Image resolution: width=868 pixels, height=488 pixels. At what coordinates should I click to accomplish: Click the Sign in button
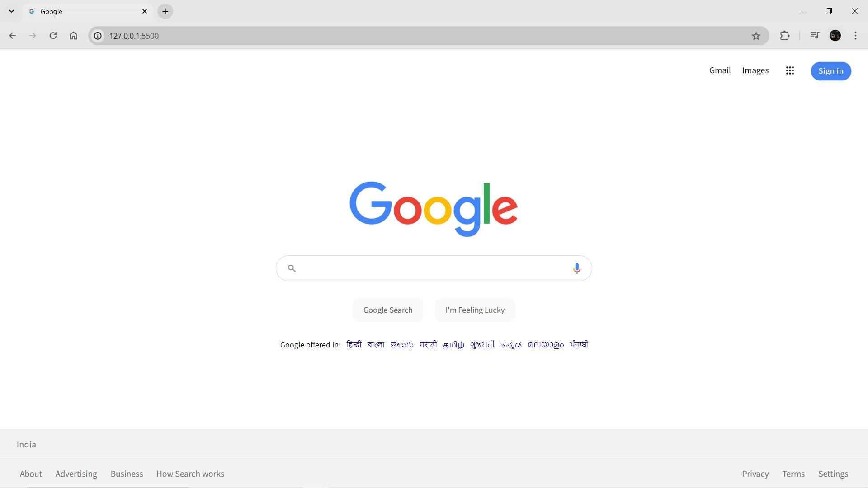(831, 71)
